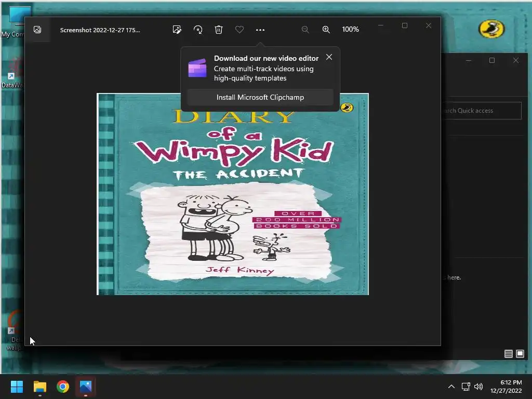Open the See more three-dots menu
The height and width of the screenshot is (399, 532).
tap(260, 30)
